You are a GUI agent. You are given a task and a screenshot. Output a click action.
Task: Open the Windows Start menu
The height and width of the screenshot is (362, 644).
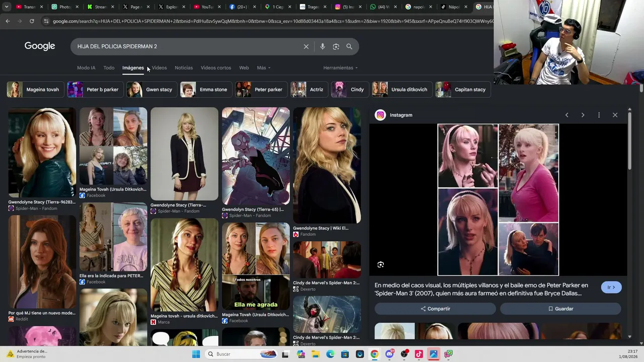click(x=196, y=354)
